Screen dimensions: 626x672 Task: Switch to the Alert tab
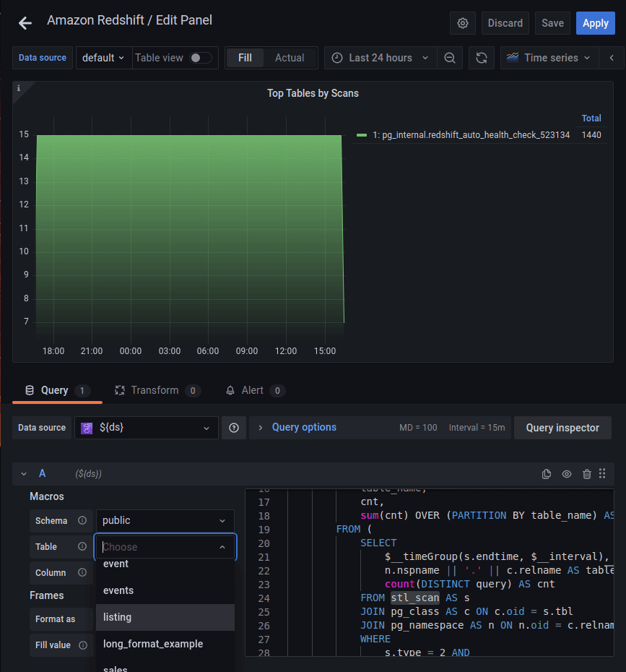(252, 390)
